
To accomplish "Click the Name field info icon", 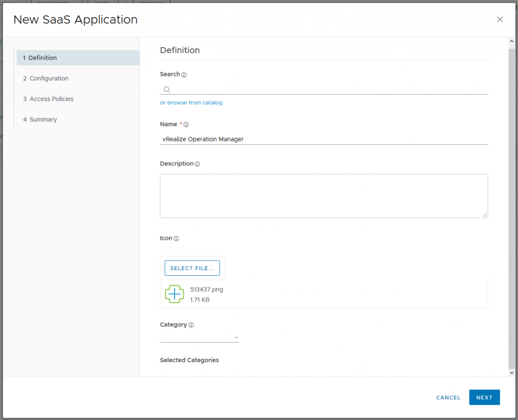I will [x=186, y=124].
